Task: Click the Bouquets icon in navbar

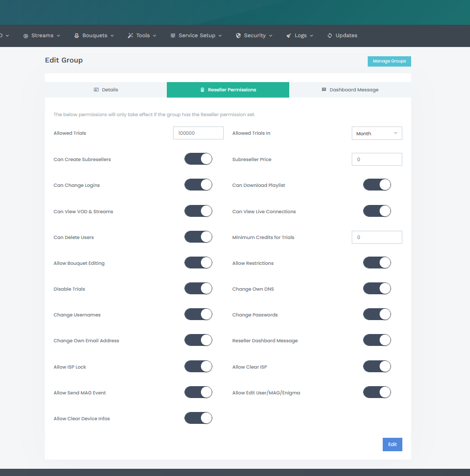Action: point(76,36)
